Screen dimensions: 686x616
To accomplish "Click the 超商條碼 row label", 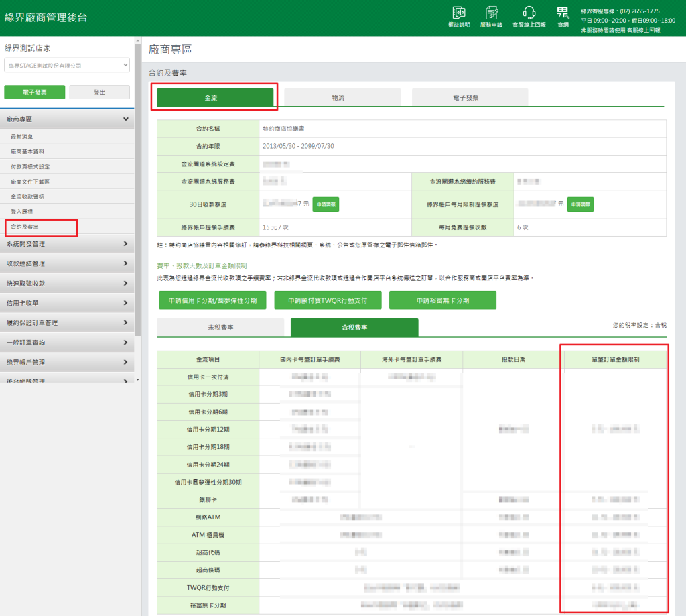I will click(x=208, y=570).
